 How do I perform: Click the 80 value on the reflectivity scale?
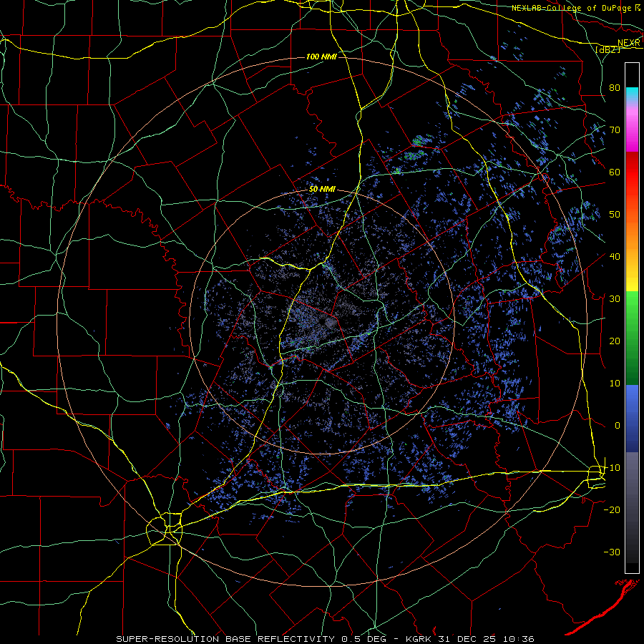(x=615, y=88)
